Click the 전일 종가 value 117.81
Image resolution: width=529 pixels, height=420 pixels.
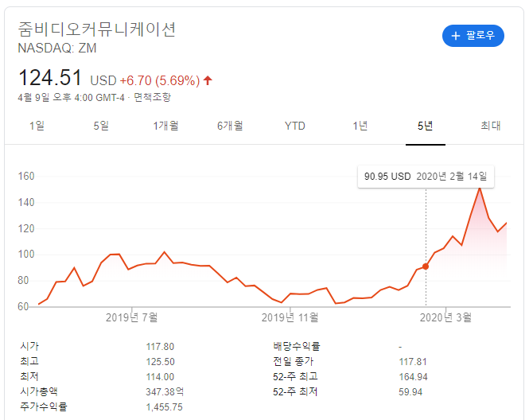(x=413, y=362)
